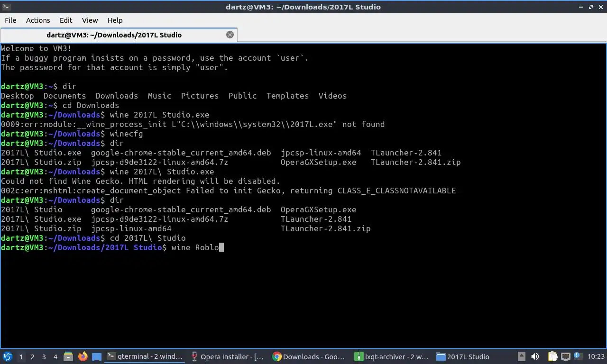Switch to virtual desktop 2
Image resolution: width=607 pixels, height=364 pixels.
coord(32,356)
